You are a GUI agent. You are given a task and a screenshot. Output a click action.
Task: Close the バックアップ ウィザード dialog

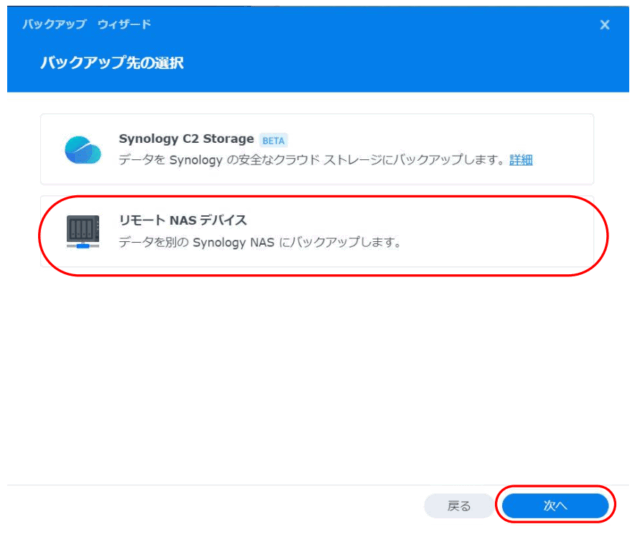point(604,24)
